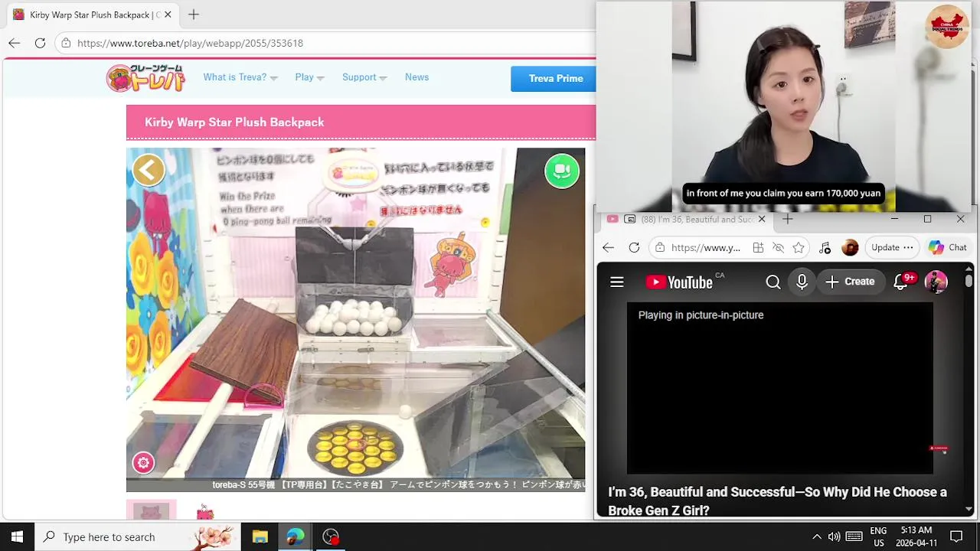
Task: Open the News link
Action: tap(416, 77)
